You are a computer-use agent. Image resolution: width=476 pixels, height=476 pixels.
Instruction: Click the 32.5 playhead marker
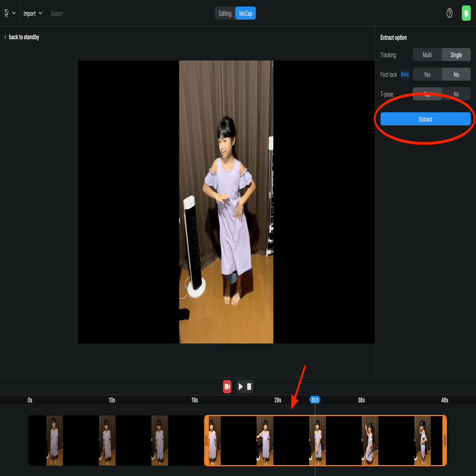[315, 400]
